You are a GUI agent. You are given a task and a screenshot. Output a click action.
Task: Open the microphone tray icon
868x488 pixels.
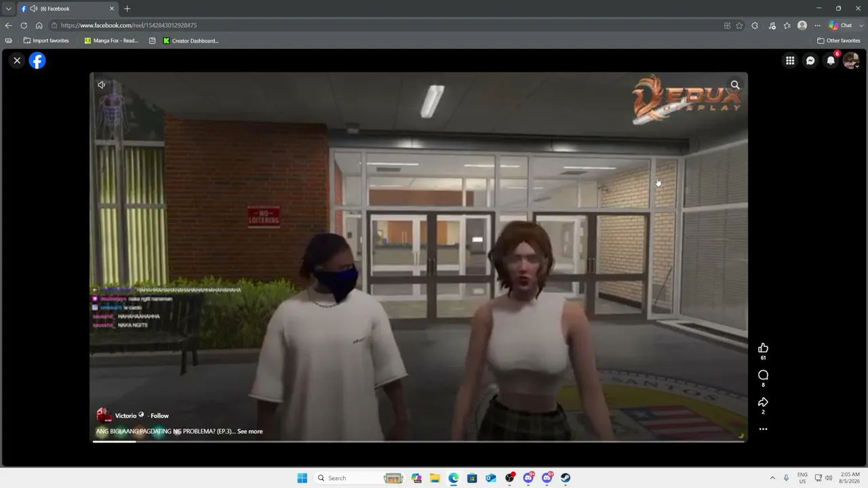pyautogui.click(x=787, y=478)
